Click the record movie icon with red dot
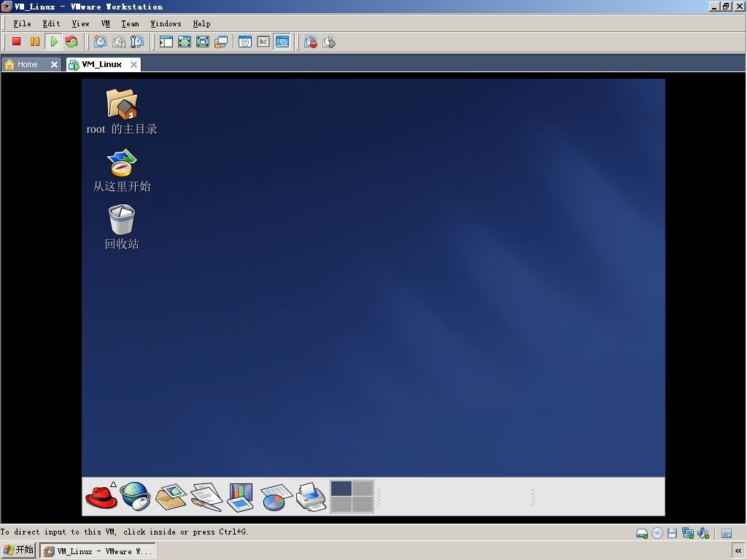747x560 pixels. point(311,42)
